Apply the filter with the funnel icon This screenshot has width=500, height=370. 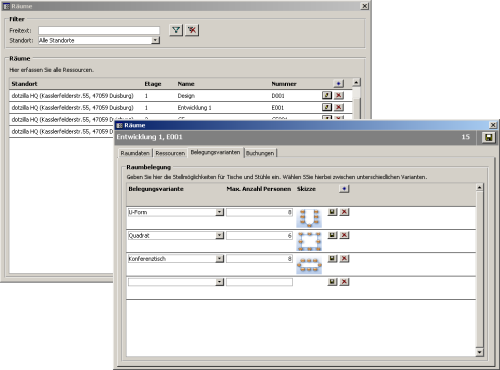(176, 30)
